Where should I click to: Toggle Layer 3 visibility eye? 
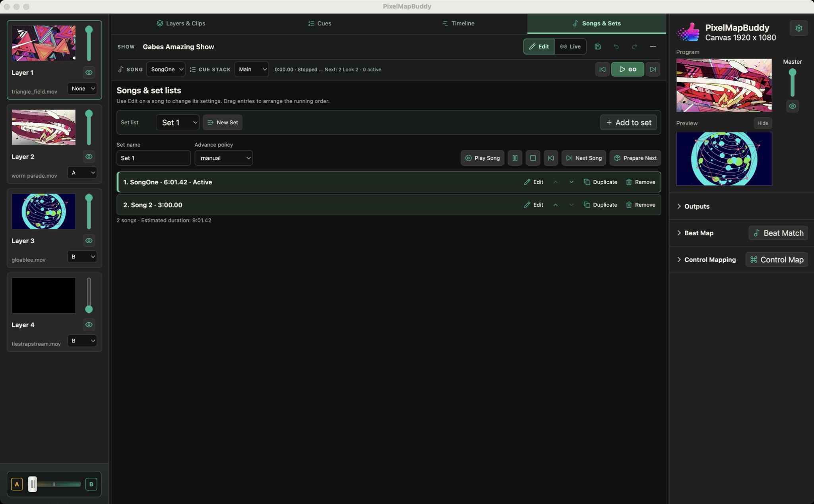click(89, 240)
